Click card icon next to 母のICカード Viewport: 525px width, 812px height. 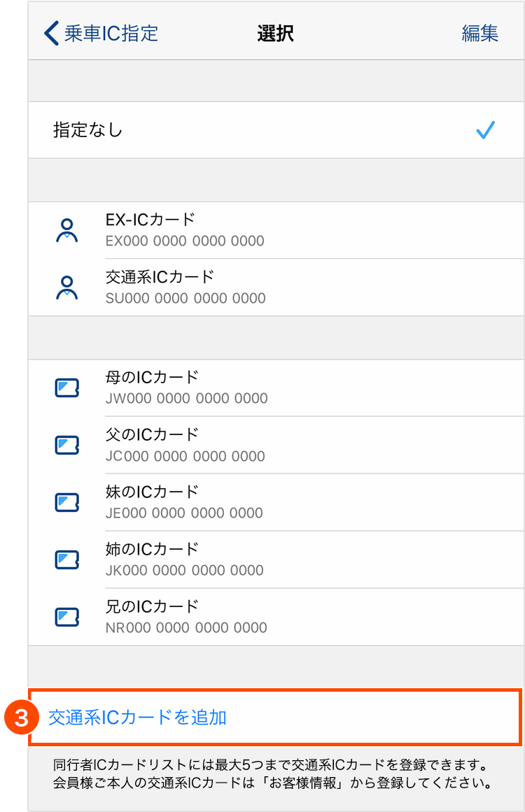66,387
